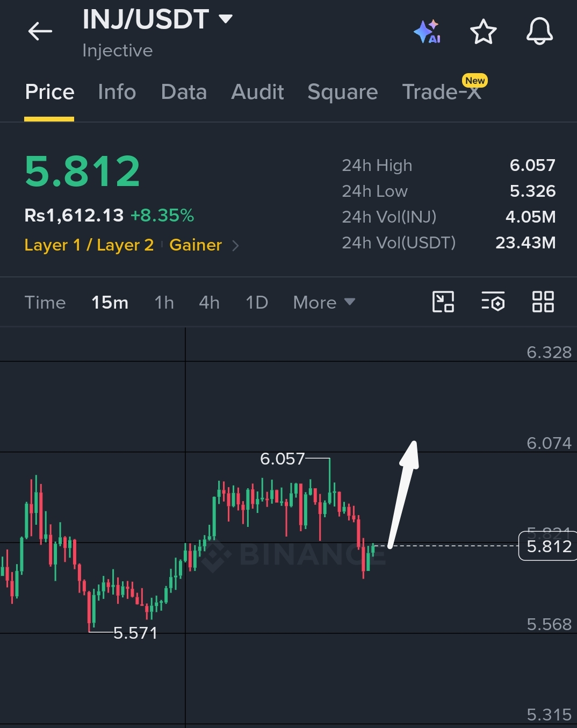Tap the 5.568 price axis label
This screenshot has height=728, width=577.
[x=549, y=624]
